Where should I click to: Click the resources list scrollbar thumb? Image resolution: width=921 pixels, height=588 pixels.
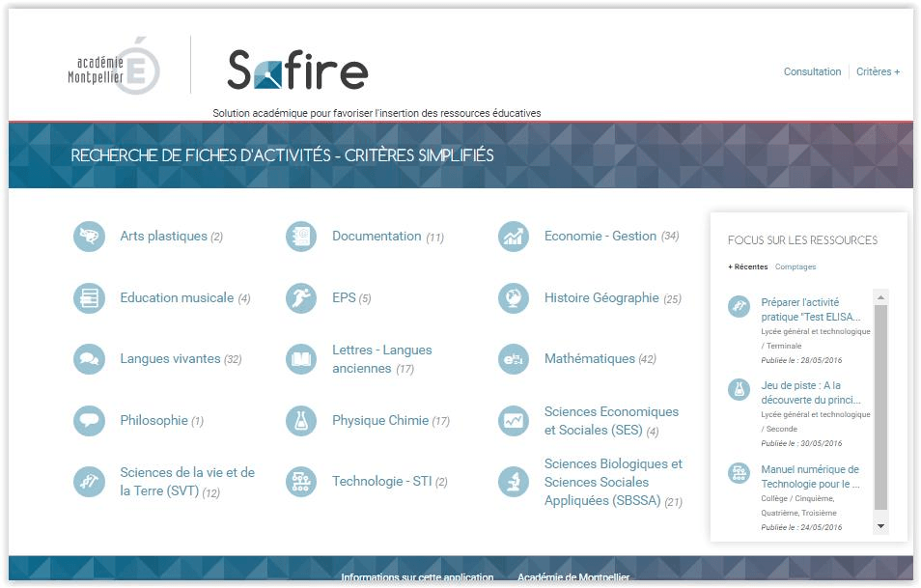coord(880,406)
